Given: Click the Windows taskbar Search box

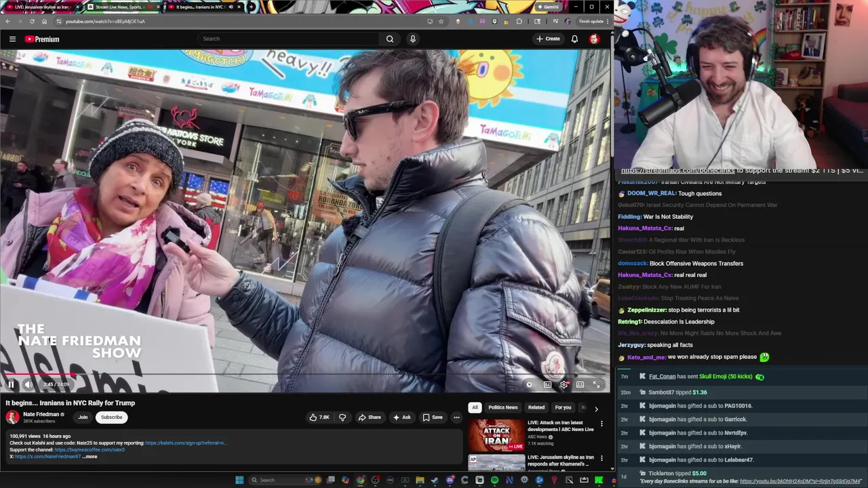Looking at the screenshot, I should 285,480.
